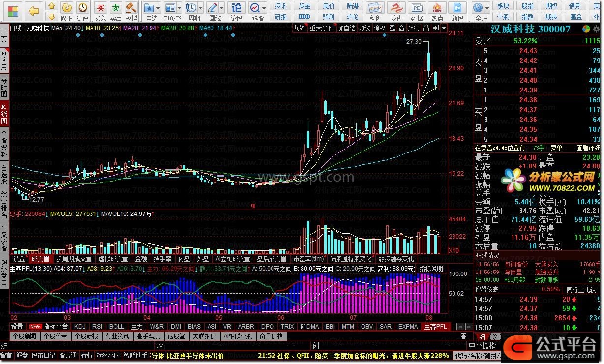
Task: Click the 解盘 status bar item
Action: point(22,356)
